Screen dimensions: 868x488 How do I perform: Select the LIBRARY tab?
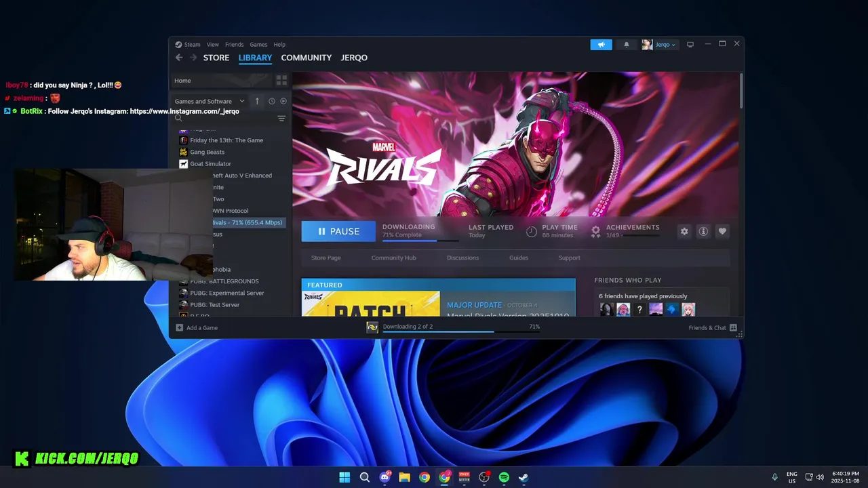click(255, 58)
